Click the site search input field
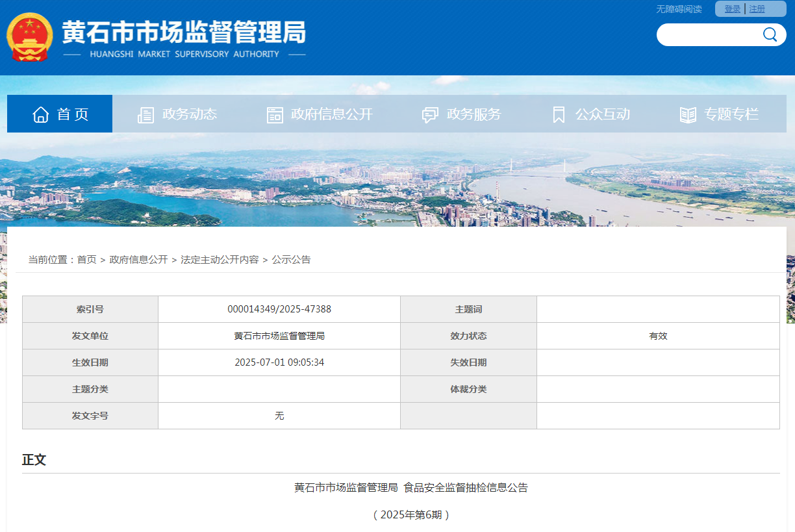The width and height of the screenshot is (795, 532). pos(711,34)
